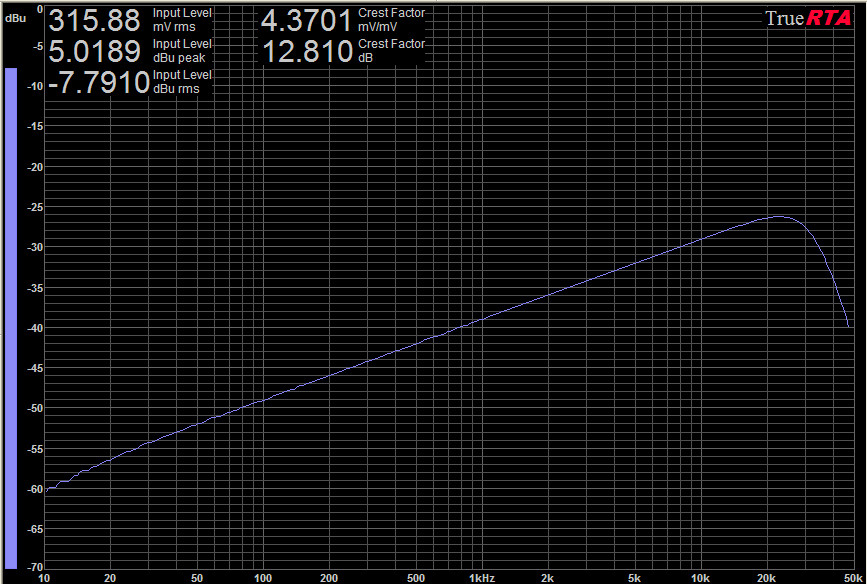Click the -7.7910 dBu rms value

(99, 82)
